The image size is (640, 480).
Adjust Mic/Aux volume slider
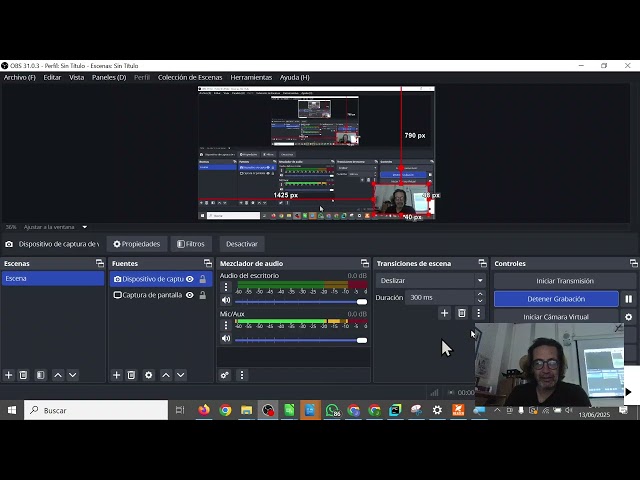[301, 340]
